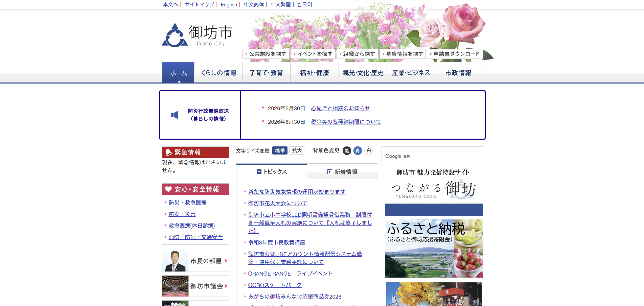Select standard text size (標準)
644x306 pixels.
tap(280, 150)
